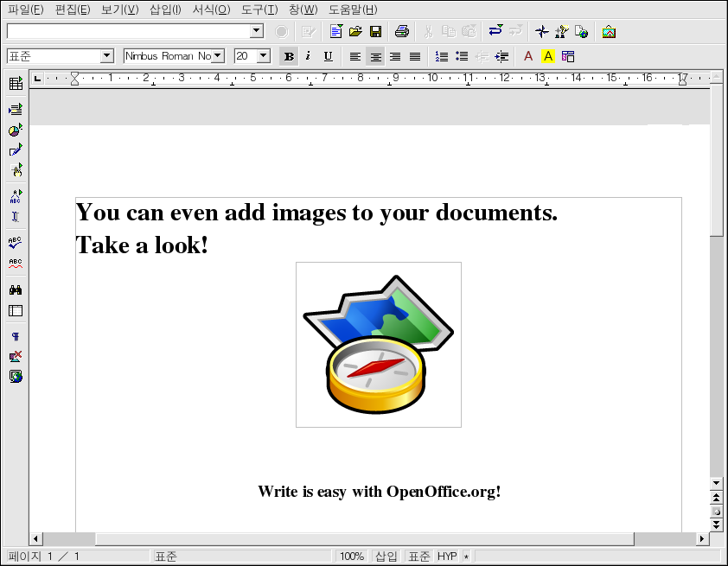Click the Print document icon

click(402, 32)
